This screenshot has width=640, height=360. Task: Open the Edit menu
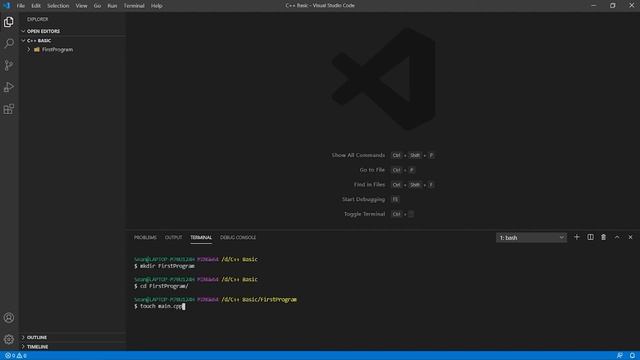(36, 6)
